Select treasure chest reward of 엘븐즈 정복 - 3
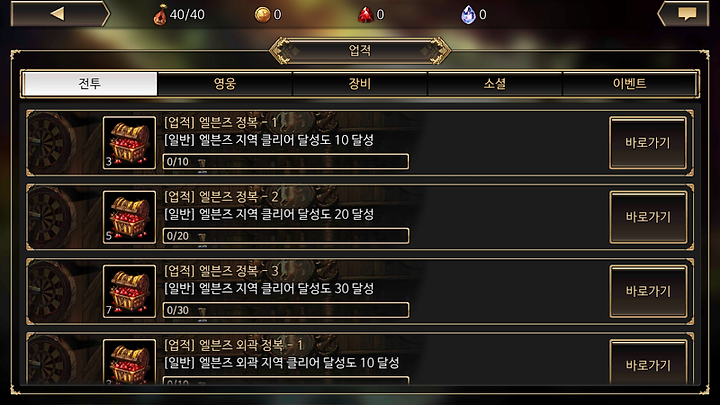720x405 pixels. point(129,291)
